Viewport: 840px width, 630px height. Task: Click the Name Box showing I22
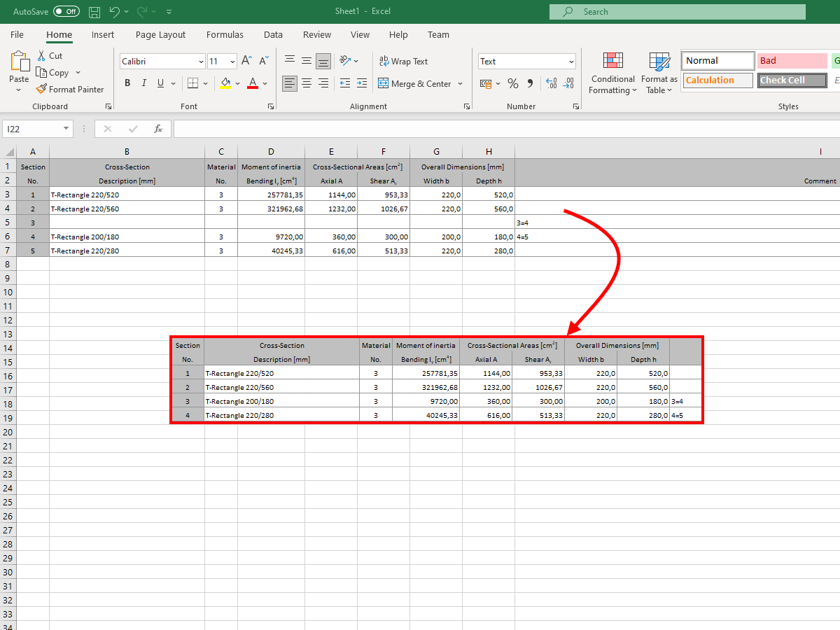(37, 129)
